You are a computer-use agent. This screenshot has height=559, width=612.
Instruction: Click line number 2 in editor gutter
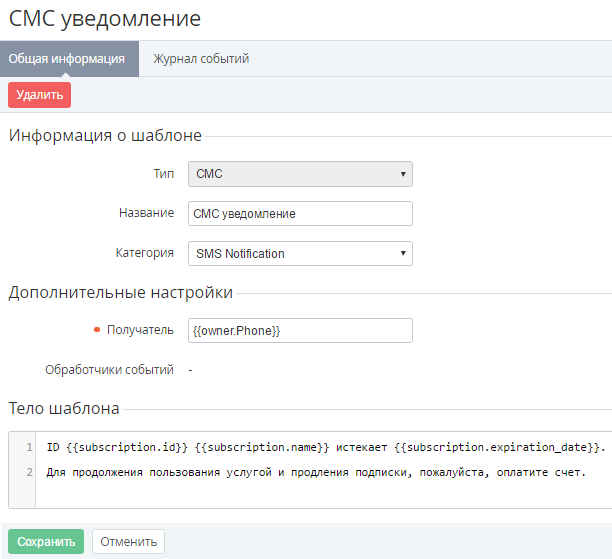coord(30,472)
